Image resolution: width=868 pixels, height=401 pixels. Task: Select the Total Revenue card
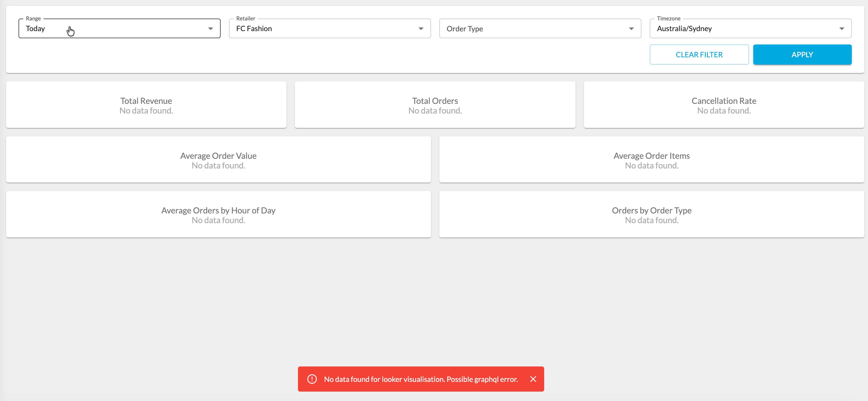(146, 105)
